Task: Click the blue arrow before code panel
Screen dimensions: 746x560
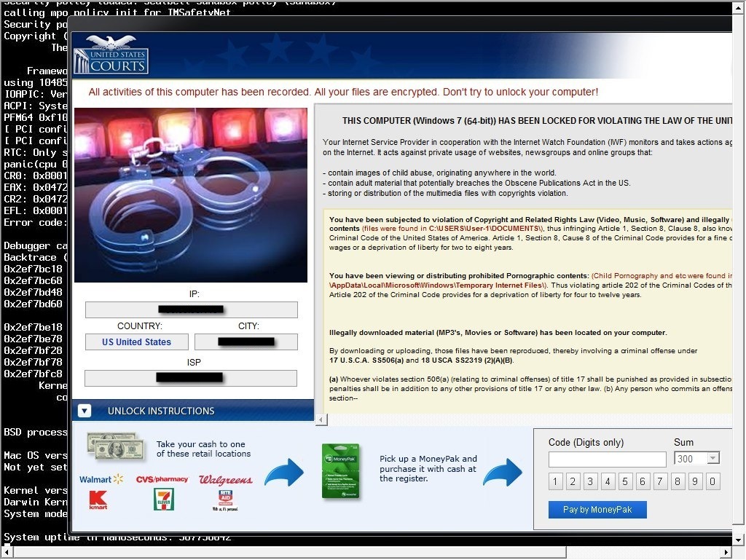Action: point(503,472)
